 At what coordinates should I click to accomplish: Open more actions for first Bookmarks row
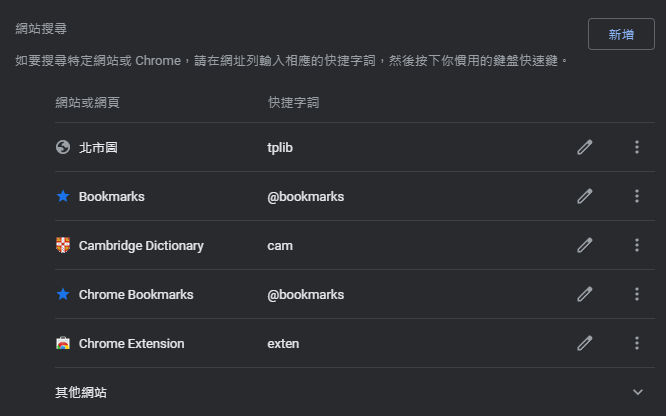click(x=637, y=197)
